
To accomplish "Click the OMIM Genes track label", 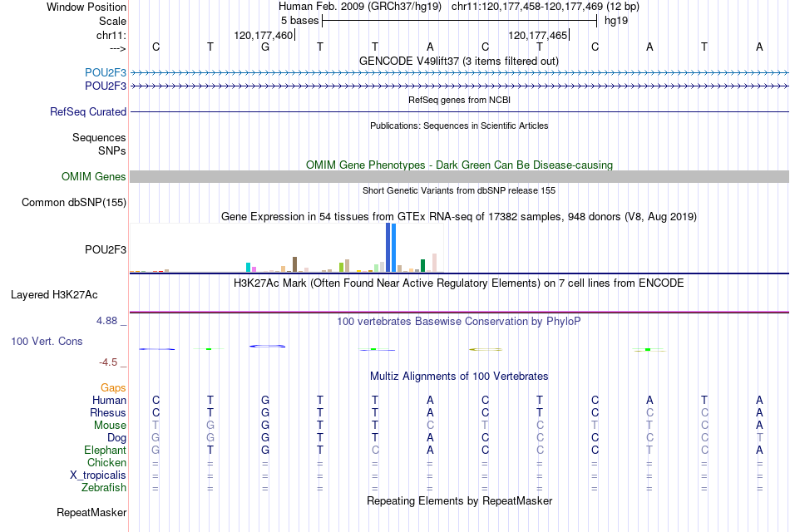I will (93, 177).
